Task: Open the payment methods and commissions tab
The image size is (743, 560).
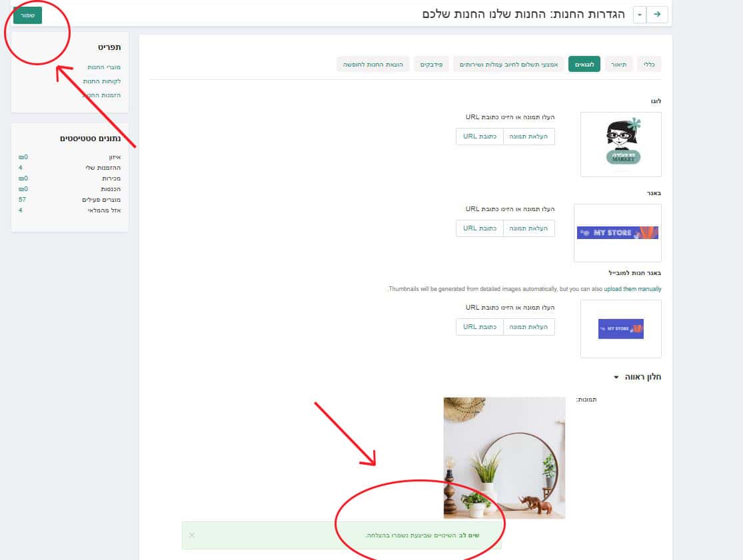Action: point(508,65)
